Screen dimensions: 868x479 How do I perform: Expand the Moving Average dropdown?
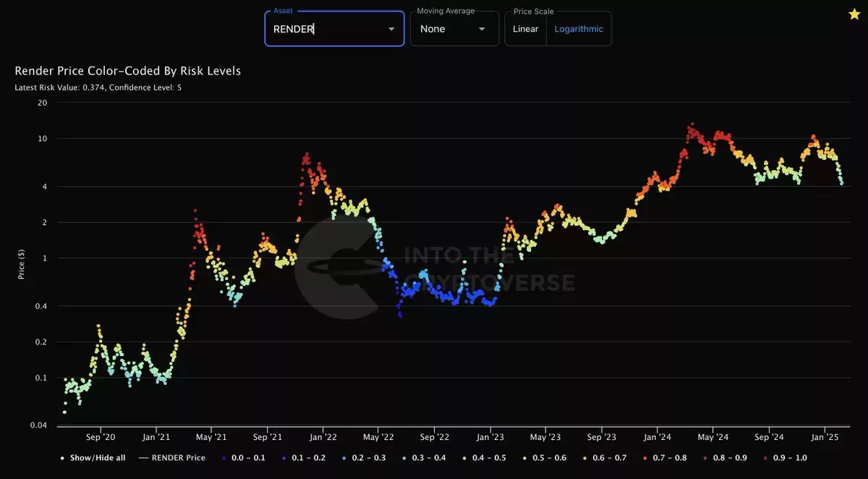click(454, 29)
